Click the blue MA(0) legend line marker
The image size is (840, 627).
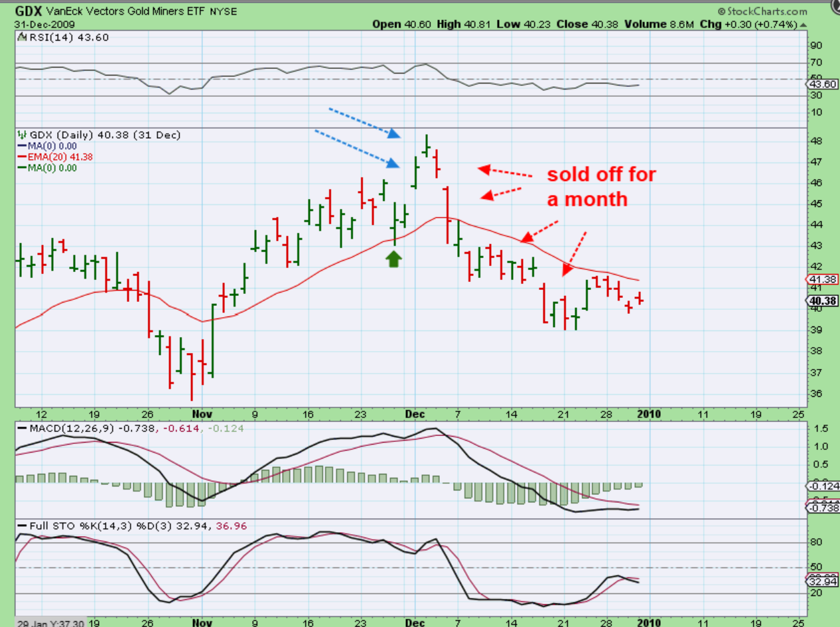(x=23, y=146)
